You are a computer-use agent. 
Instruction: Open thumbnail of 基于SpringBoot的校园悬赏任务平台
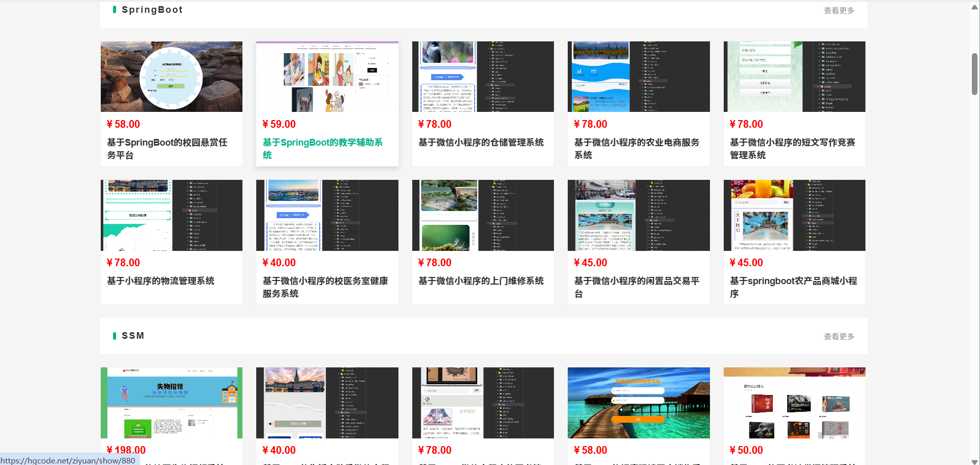click(x=171, y=77)
